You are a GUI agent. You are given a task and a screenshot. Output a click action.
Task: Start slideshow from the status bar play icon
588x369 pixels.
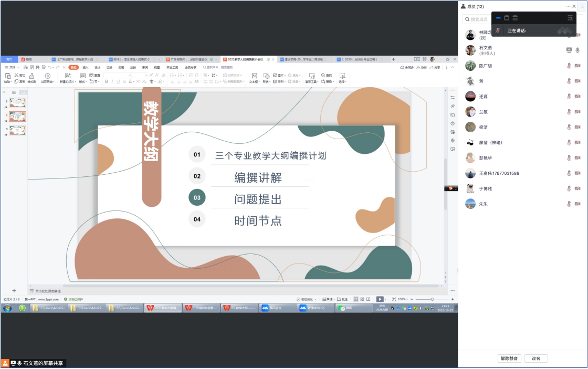(380, 299)
